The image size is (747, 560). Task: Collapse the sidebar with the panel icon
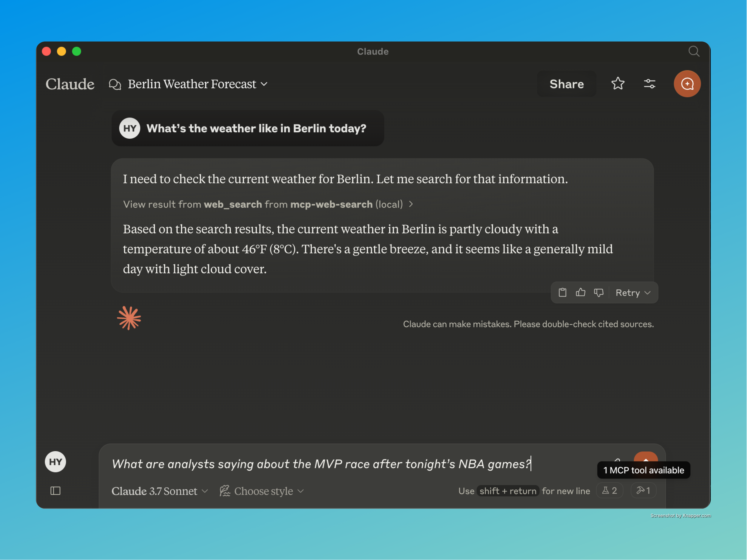55,491
